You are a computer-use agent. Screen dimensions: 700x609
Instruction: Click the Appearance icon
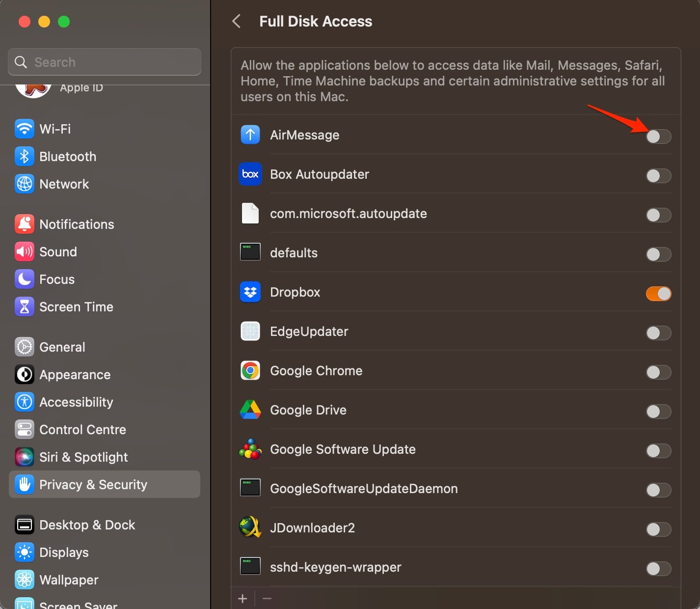[25, 375]
